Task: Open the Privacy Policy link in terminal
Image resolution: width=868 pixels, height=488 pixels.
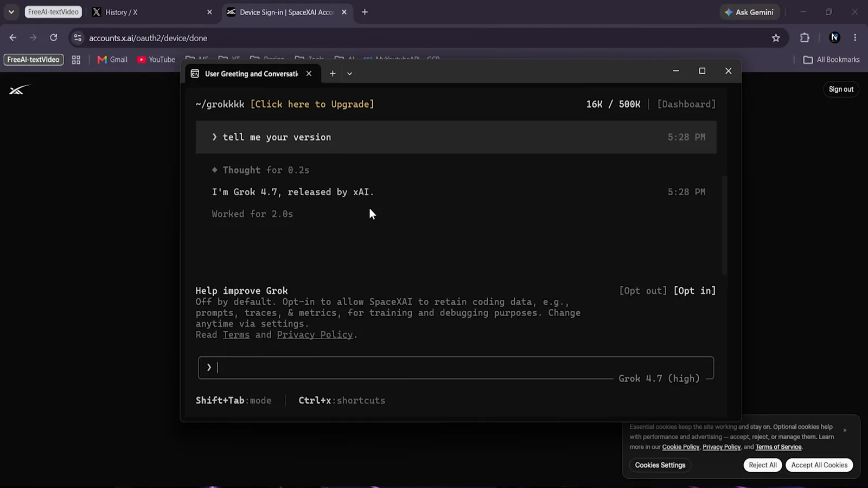Action: coord(315,335)
